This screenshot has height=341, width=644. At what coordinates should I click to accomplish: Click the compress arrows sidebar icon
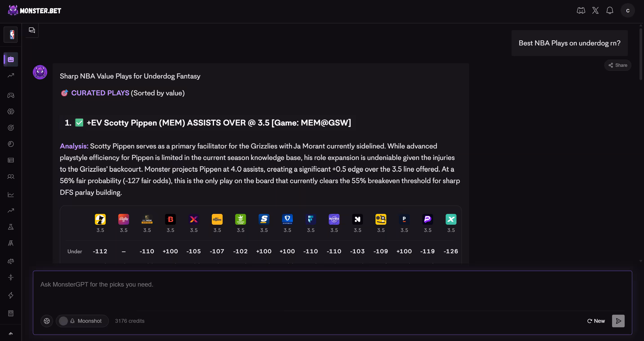pos(11,277)
